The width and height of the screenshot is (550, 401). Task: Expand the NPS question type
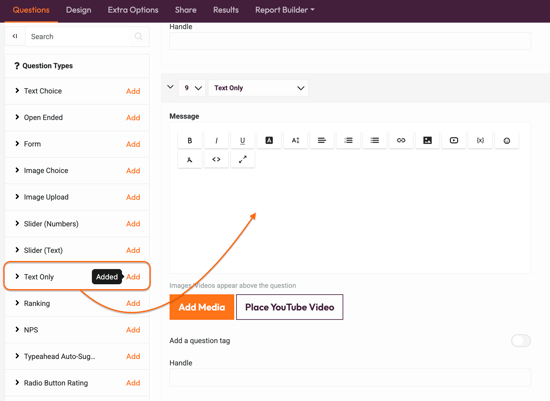[17, 329]
